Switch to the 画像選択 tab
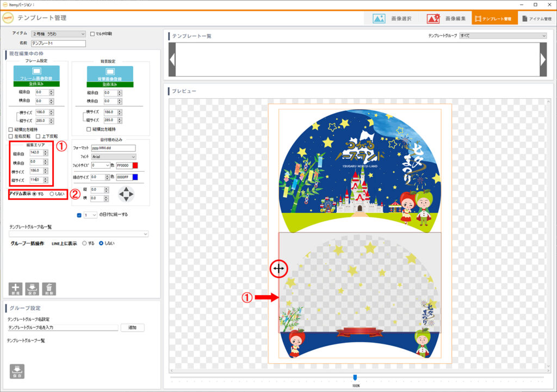 coord(392,18)
